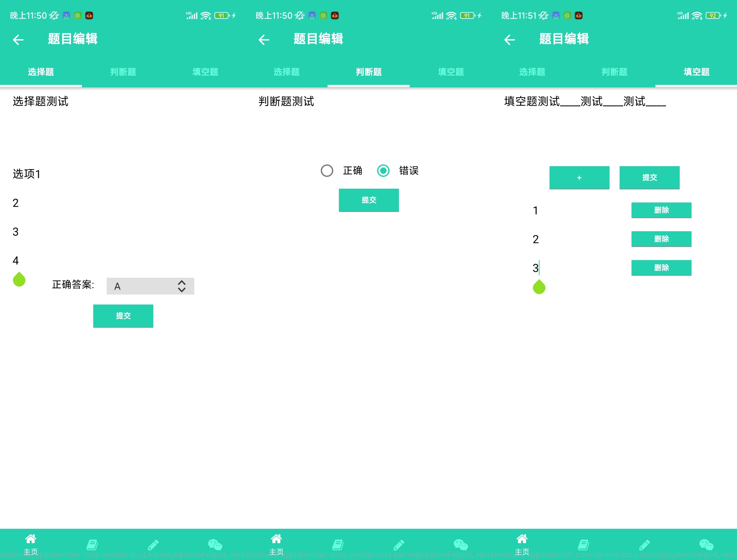Select the 错误 radio button
The height and width of the screenshot is (560, 737).
383,171
